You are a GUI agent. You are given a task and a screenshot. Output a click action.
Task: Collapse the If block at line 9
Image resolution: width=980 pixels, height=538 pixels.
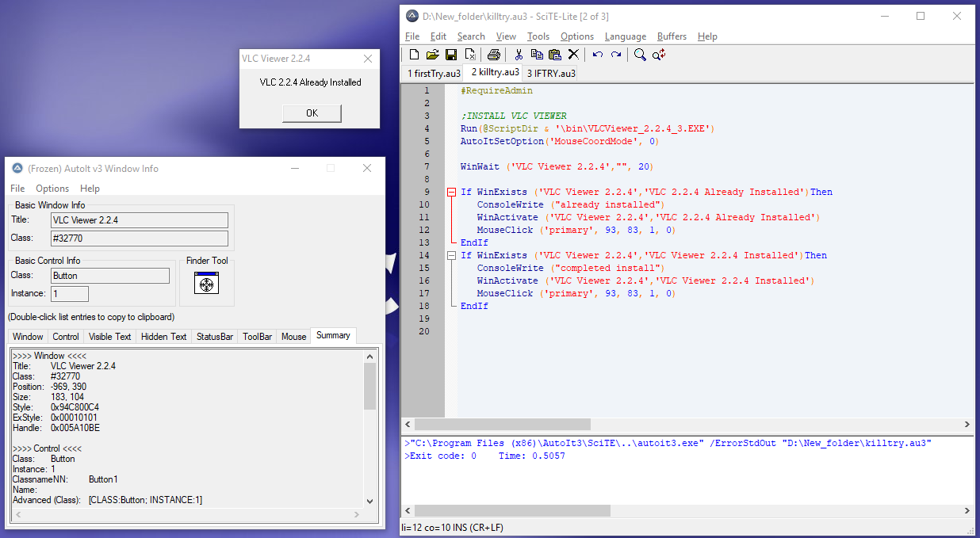click(452, 192)
